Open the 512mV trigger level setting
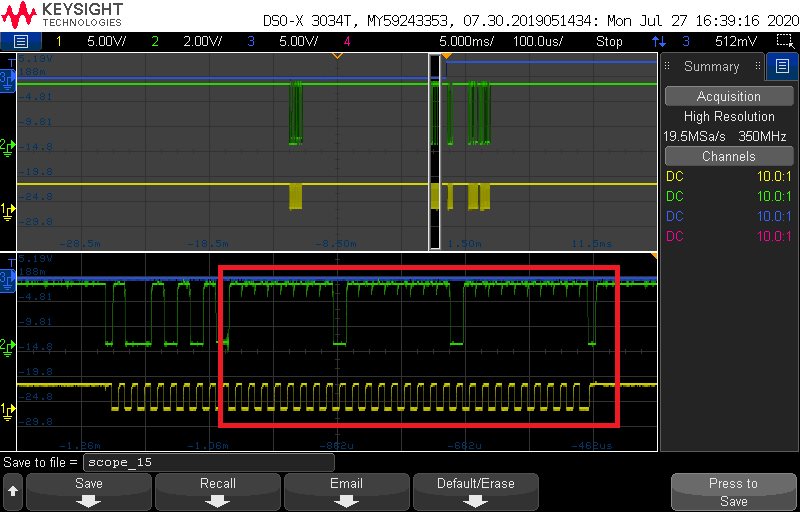The width and height of the screenshot is (800, 512). pyautogui.click(x=736, y=41)
